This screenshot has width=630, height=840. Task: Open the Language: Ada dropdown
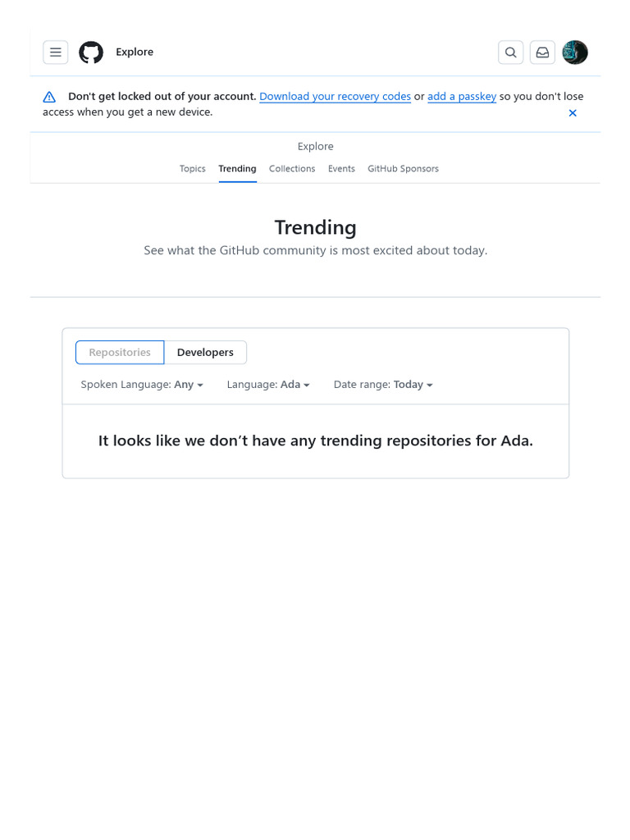click(x=268, y=385)
